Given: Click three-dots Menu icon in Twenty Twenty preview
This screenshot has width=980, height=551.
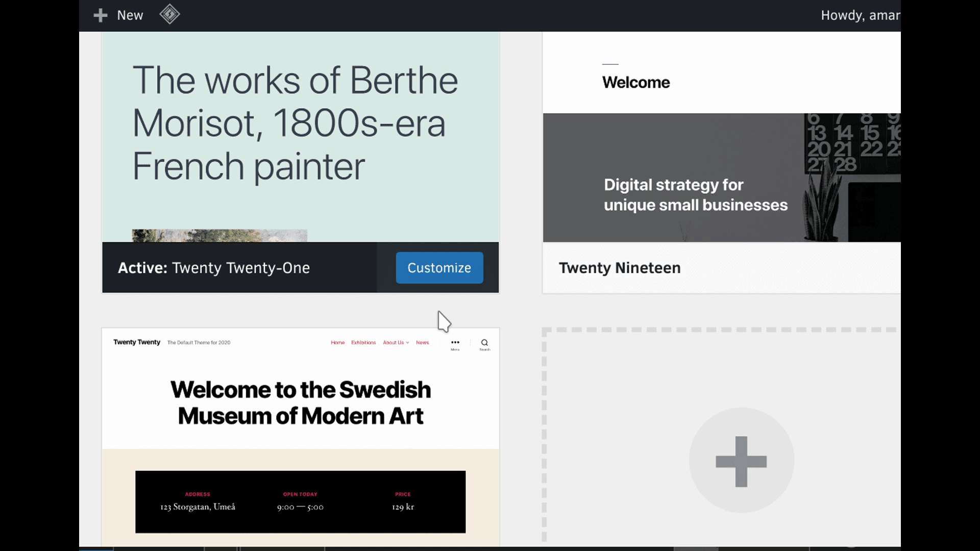Looking at the screenshot, I should click(x=455, y=343).
